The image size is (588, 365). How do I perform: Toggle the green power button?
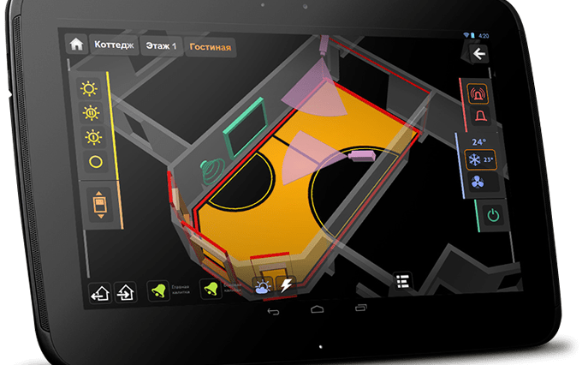[491, 215]
